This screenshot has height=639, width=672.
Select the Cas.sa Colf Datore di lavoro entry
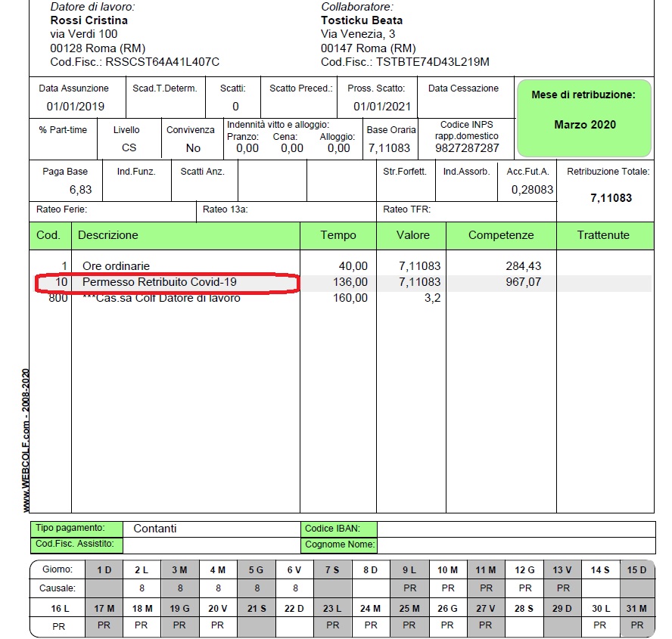tap(161, 298)
